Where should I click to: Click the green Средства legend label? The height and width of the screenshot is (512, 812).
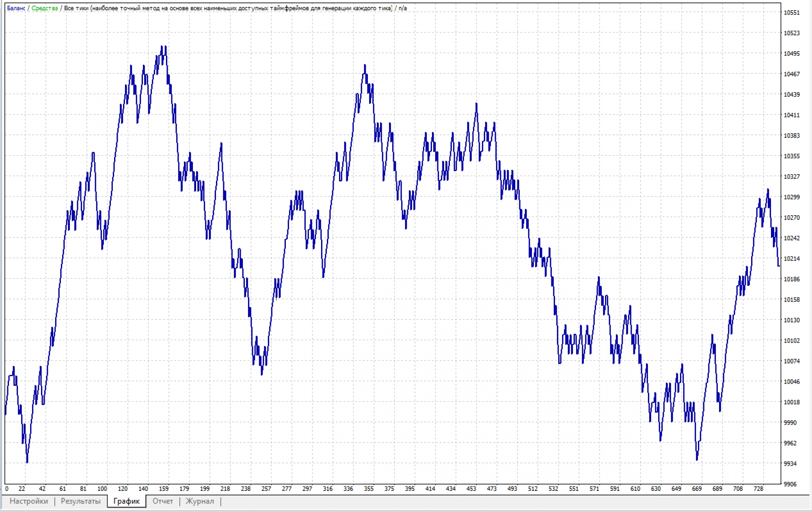point(45,8)
